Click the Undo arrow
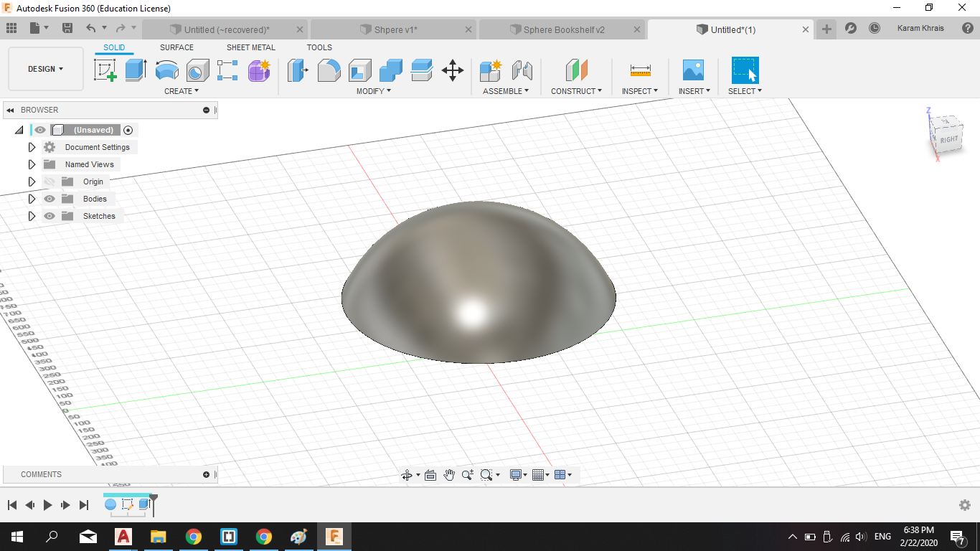 [90, 28]
